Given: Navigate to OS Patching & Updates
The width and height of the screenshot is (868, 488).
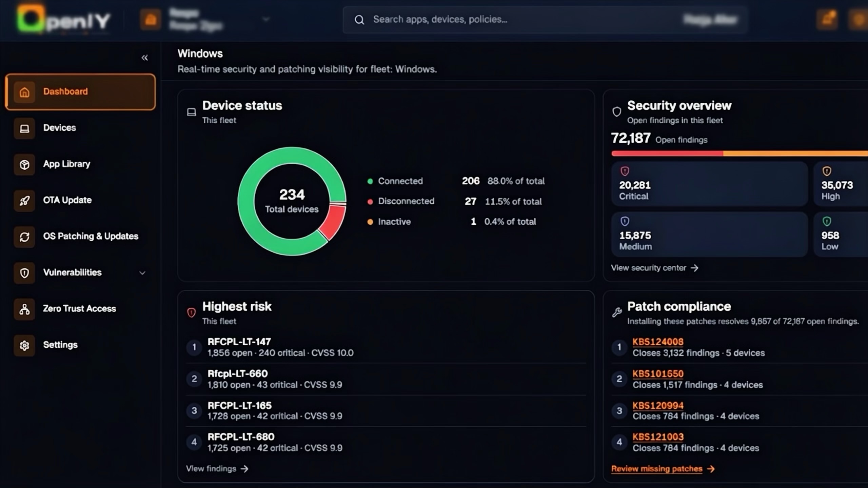Looking at the screenshot, I should 80,237.
